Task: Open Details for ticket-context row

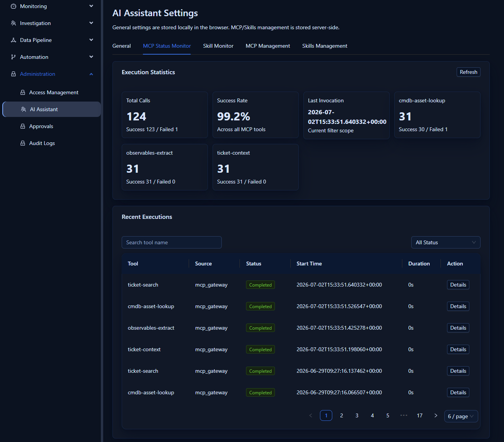Action: click(458, 349)
